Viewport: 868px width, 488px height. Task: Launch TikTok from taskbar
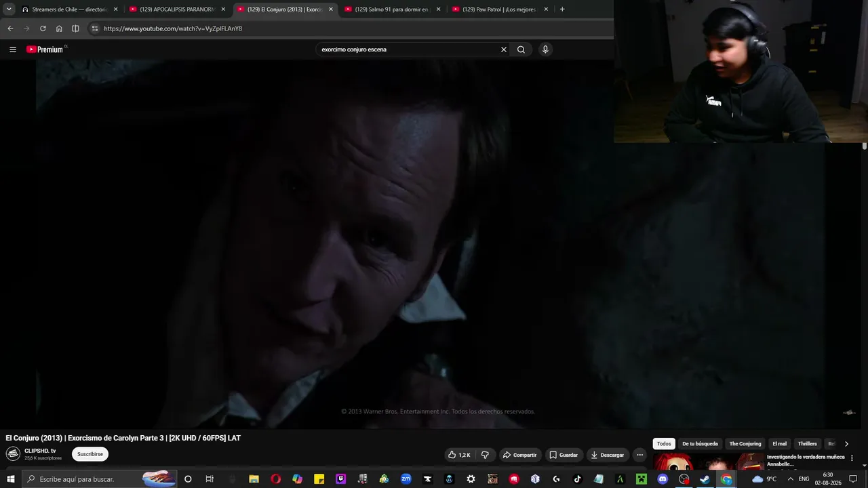pyautogui.click(x=578, y=479)
